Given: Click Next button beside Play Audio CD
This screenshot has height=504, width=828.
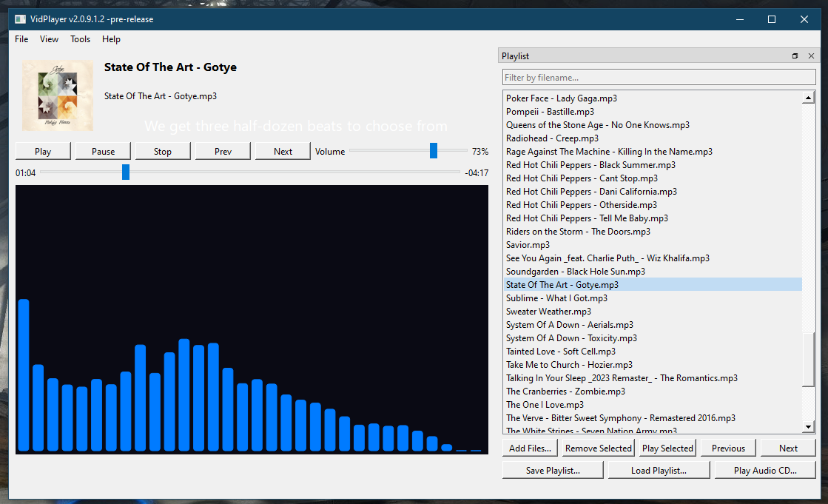Looking at the screenshot, I should tap(788, 448).
